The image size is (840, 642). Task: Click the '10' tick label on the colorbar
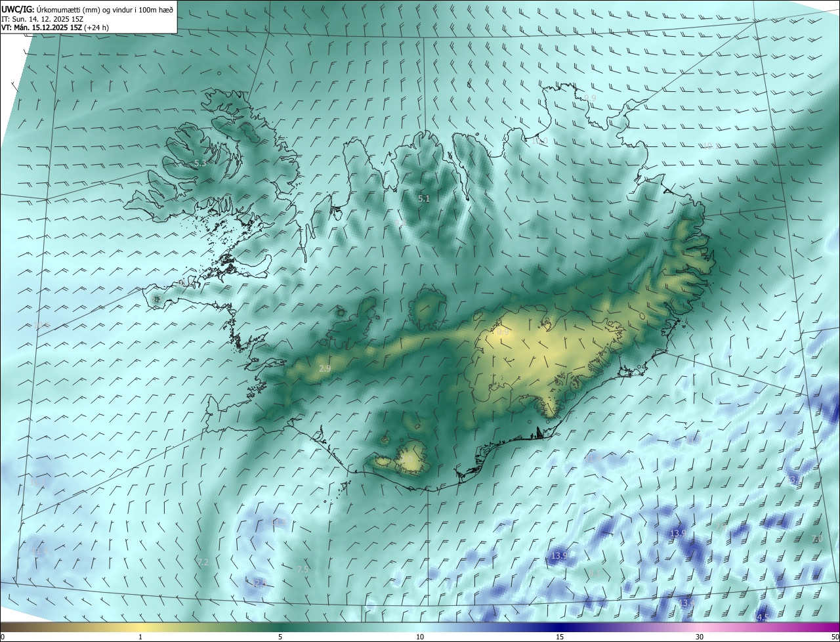tap(420, 637)
